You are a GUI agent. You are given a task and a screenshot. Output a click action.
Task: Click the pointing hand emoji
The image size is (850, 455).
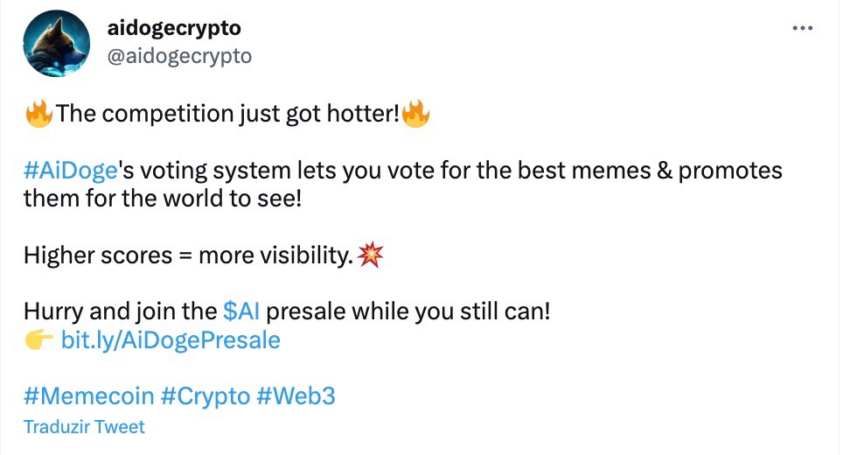[x=39, y=340]
